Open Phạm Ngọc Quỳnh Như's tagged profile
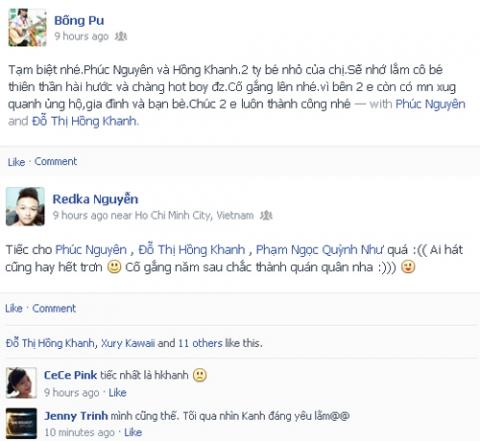 (319, 250)
